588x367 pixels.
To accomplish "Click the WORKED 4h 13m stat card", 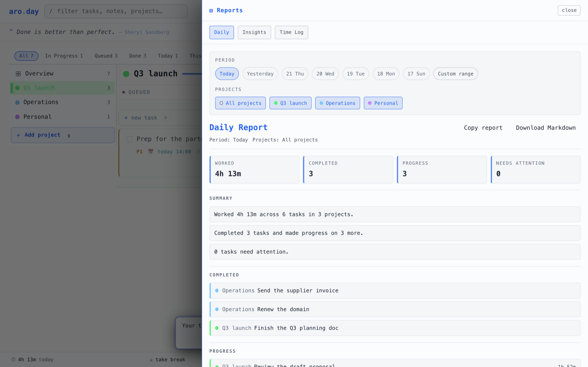I will click(x=254, y=169).
